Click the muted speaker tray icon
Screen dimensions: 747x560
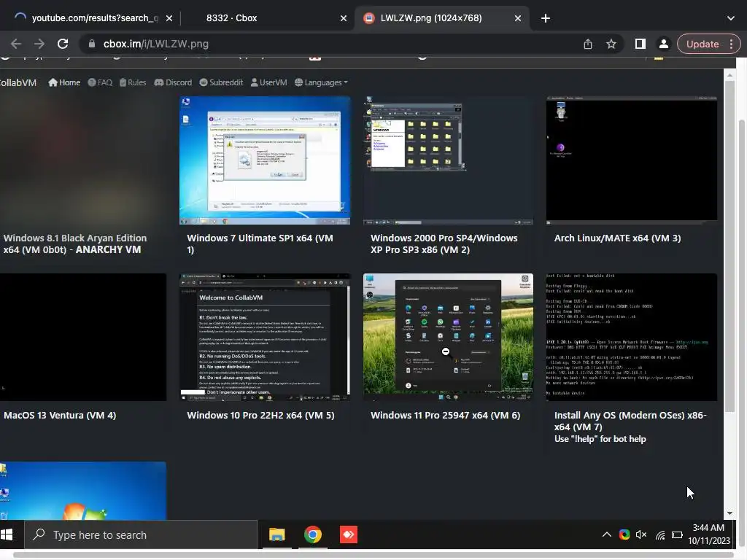641,534
